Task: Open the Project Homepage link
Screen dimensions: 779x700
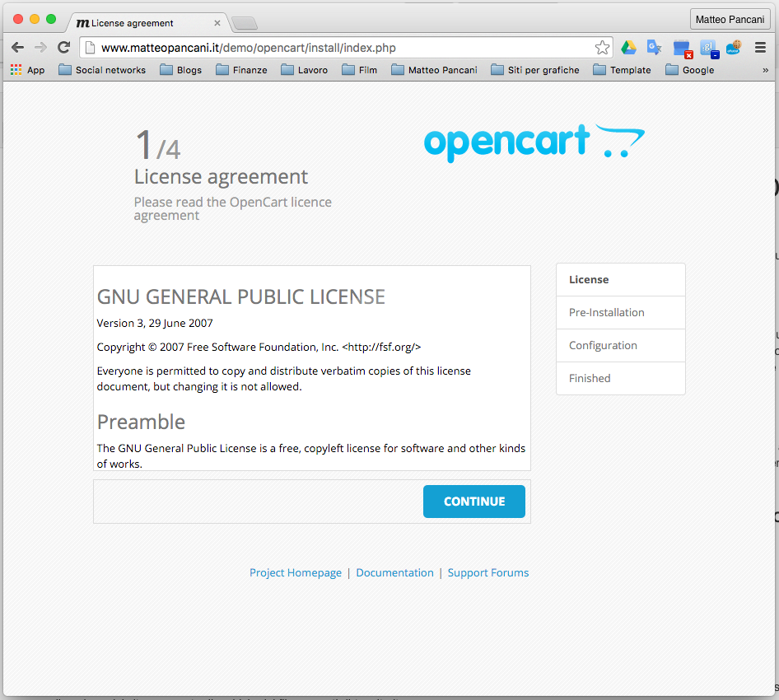Action: (295, 573)
